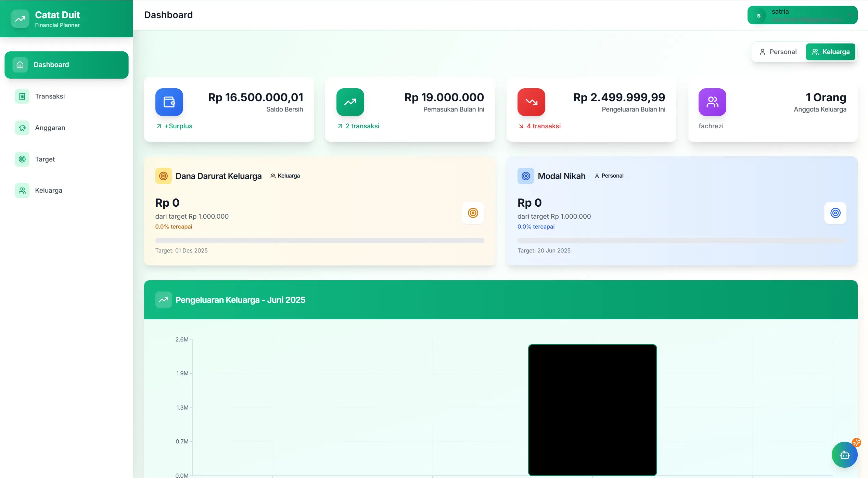Click the Dana Darurat Keluarga progress bar

(320, 241)
